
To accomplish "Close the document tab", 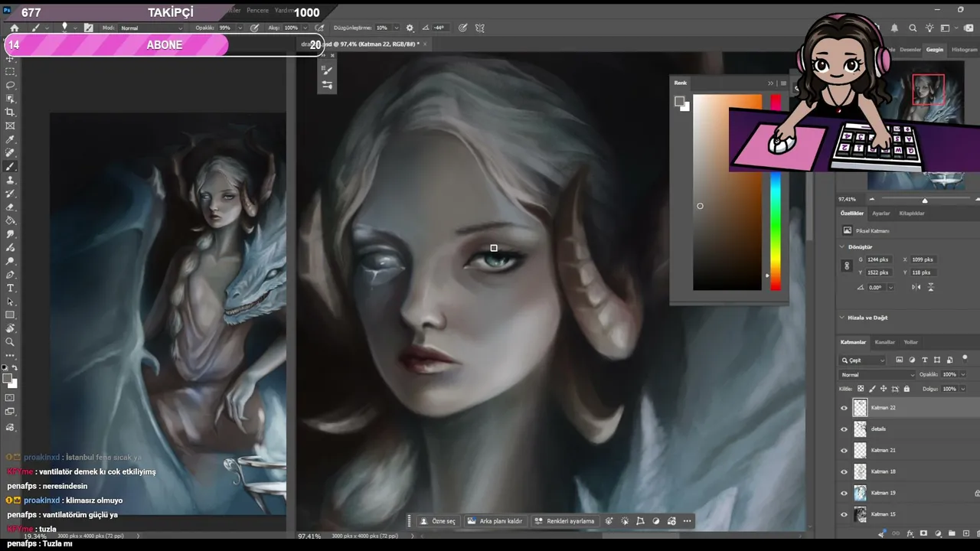I will click(x=425, y=44).
